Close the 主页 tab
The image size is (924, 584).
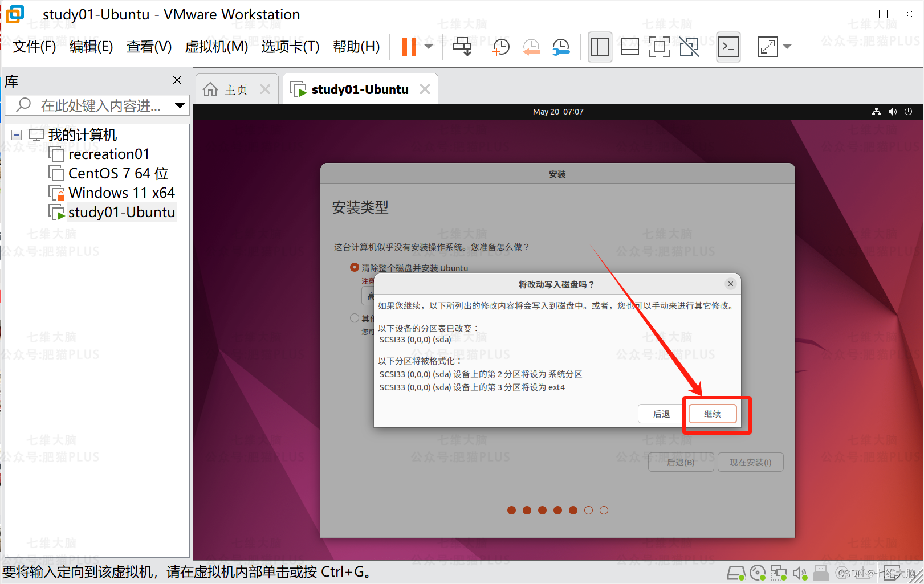click(x=265, y=89)
